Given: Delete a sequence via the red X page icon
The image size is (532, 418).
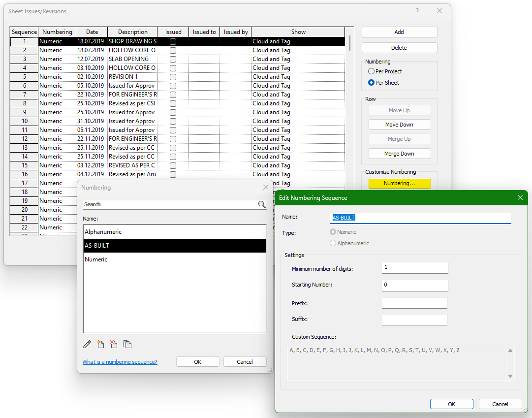Looking at the screenshot, I should [114, 344].
